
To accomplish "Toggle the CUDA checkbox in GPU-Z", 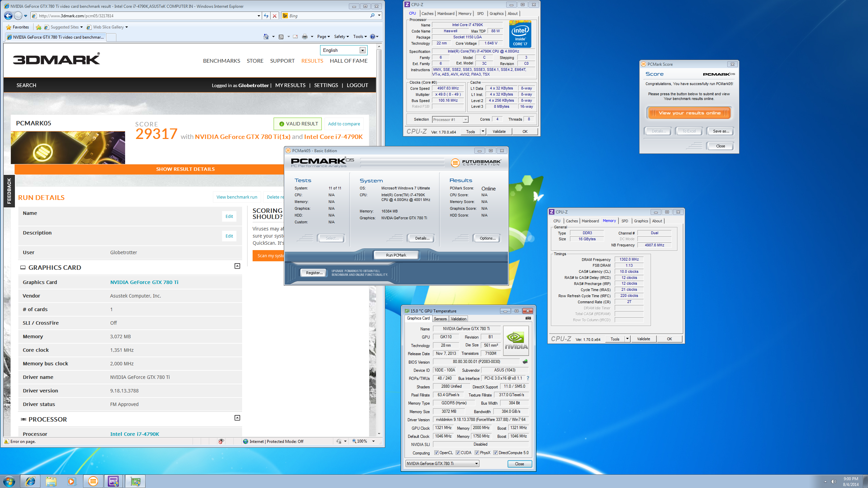I will 458,453.
